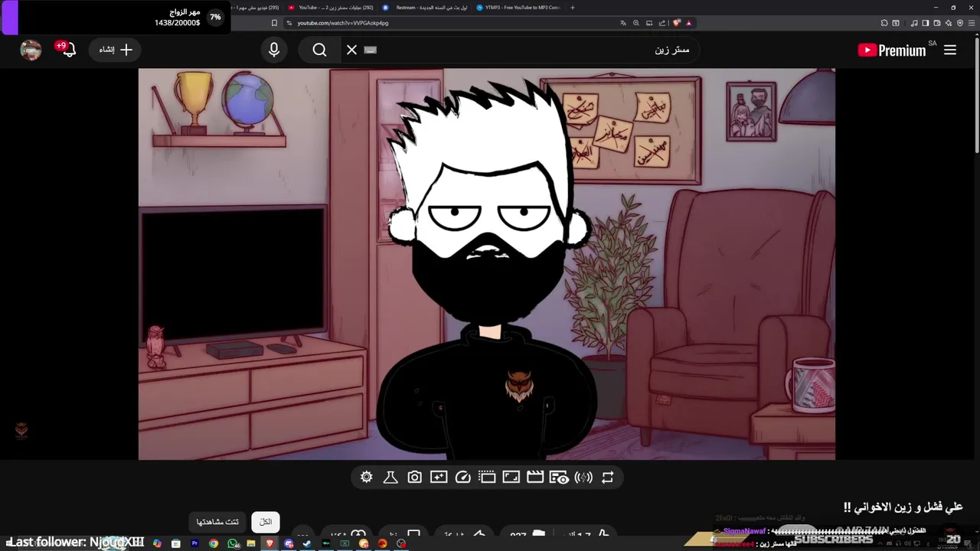Click the sparkle enhance video icon

coord(439,478)
